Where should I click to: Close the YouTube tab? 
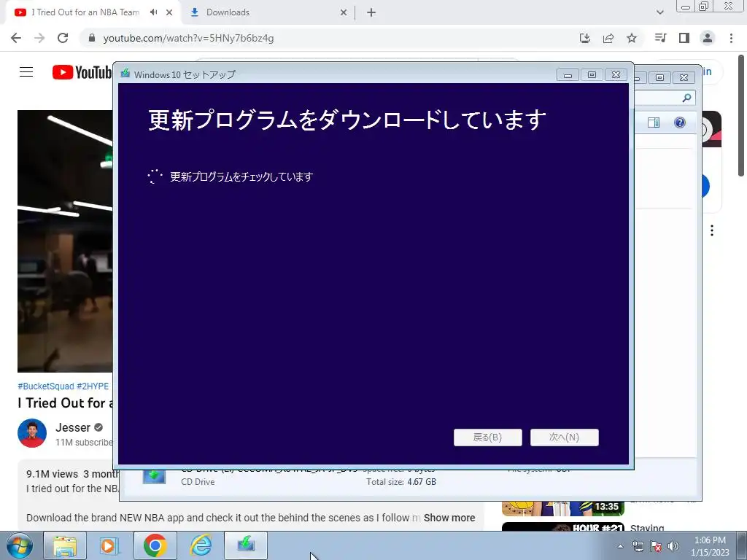point(169,12)
